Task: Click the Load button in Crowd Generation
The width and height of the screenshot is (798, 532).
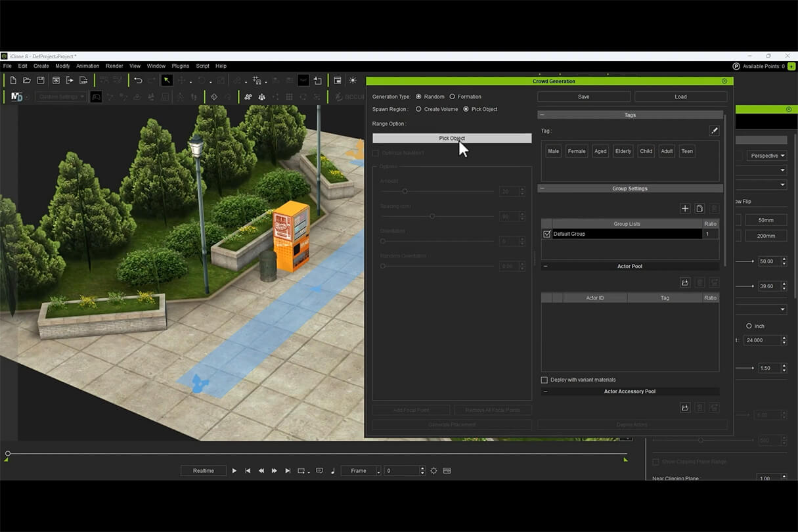Action: pyautogui.click(x=680, y=97)
